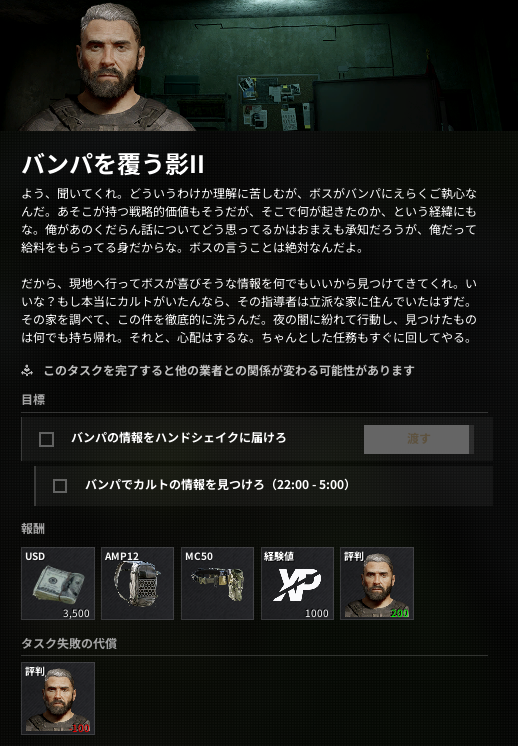The height and width of the screenshot is (746, 518).
Task: Click the task title バンパを覆う影II
Action: click(113, 164)
